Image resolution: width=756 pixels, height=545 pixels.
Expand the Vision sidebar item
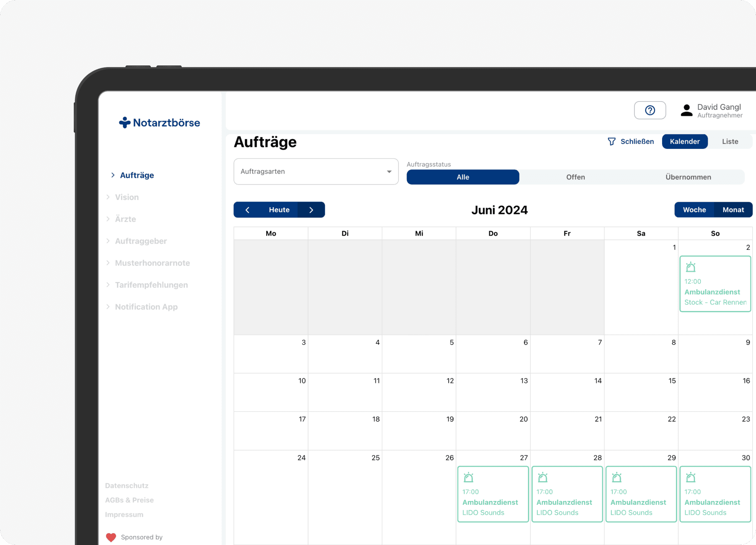127,197
